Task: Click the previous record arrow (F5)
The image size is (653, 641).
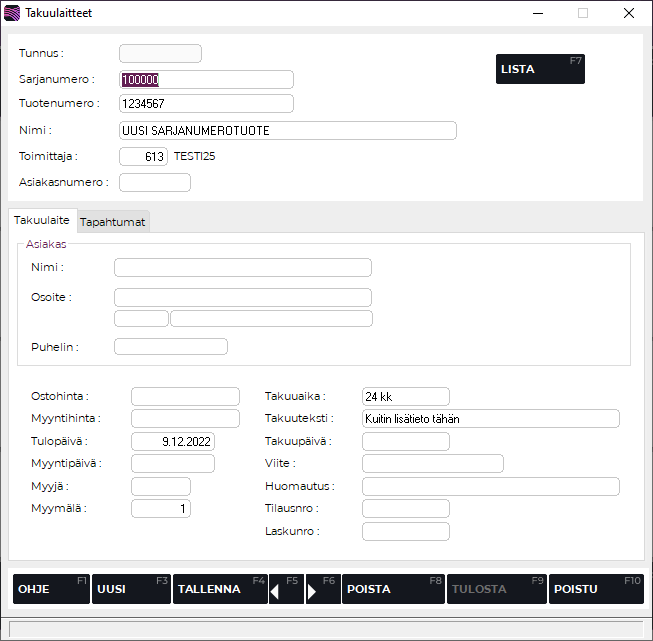Action: pos(286,589)
